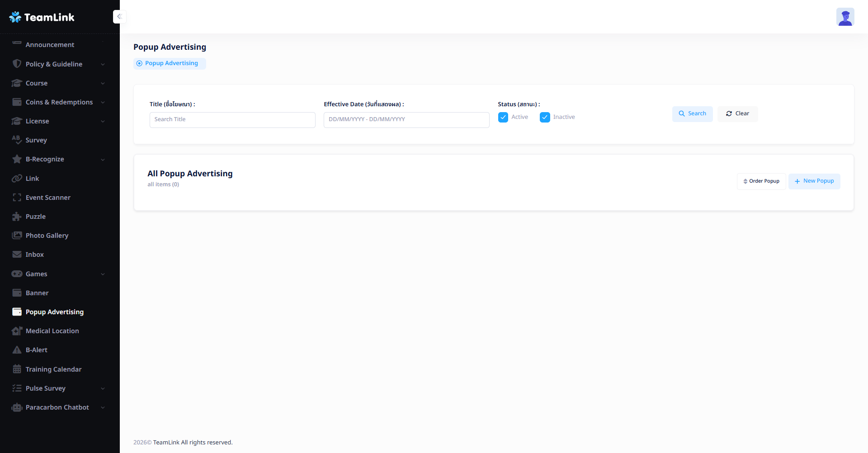Click the TeamLink logo
The image size is (868, 453).
pyautogui.click(x=42, y=17)
